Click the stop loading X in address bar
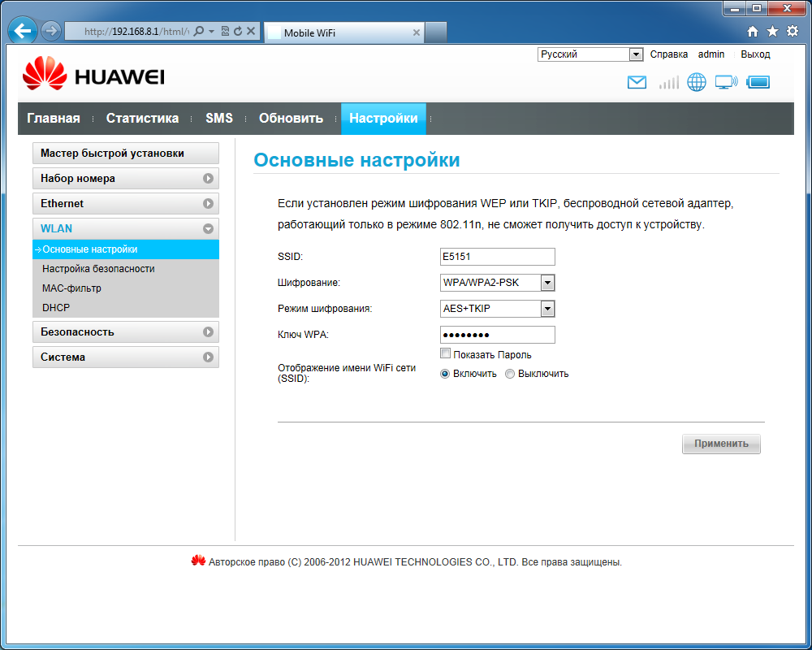This screenshot has width=812, height=650. [251, 31]
